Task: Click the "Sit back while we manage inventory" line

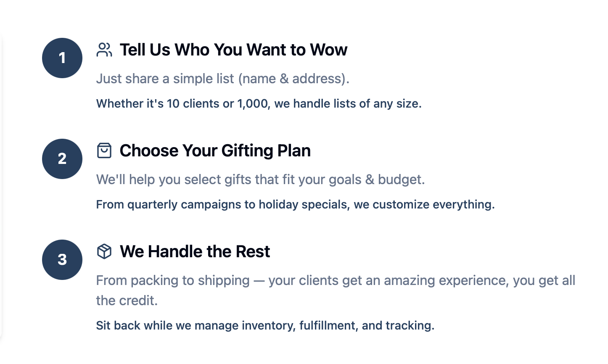Action: click(265, 325)
